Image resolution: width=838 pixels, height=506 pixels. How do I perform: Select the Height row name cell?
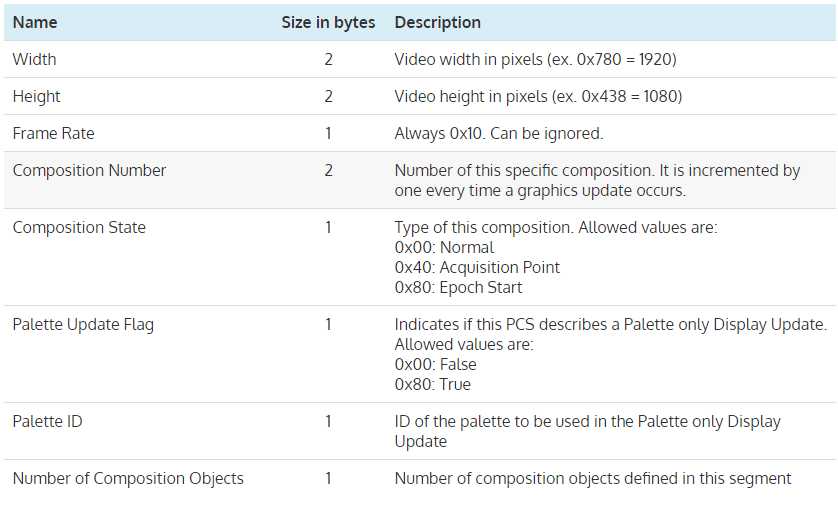click(x=36, y=96)
